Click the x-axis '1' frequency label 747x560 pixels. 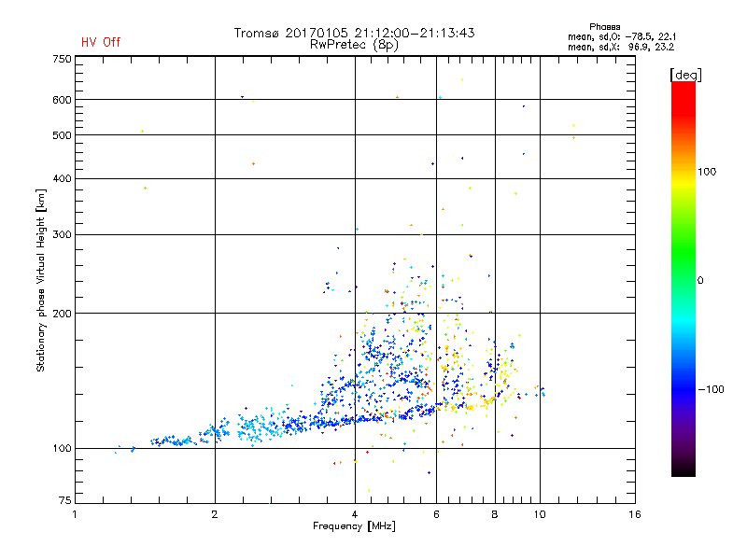(x=75, y=514)
